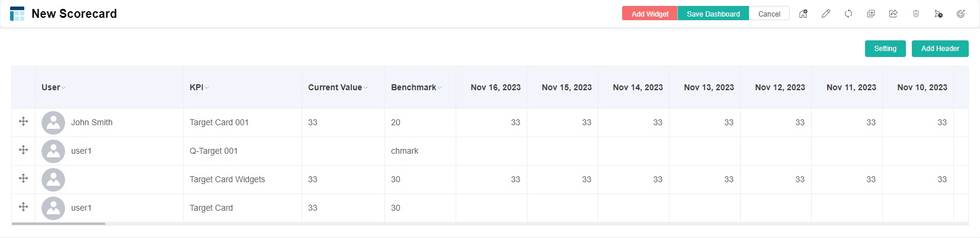Click the pencil edit icon
980x238 pixels.
[x=826, y=14]
